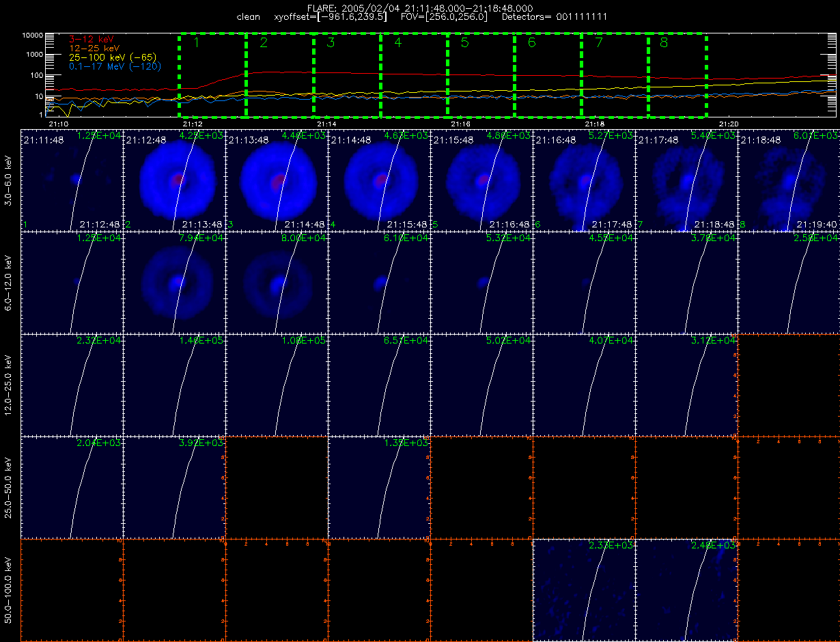Select interval marker 2 on the light curve

click(264, 43)
